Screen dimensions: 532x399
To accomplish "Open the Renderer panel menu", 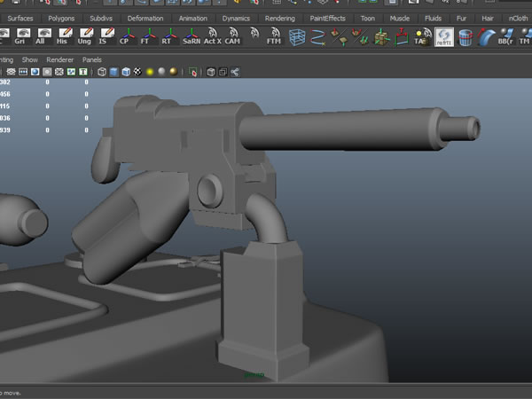I will pos(60,59).
